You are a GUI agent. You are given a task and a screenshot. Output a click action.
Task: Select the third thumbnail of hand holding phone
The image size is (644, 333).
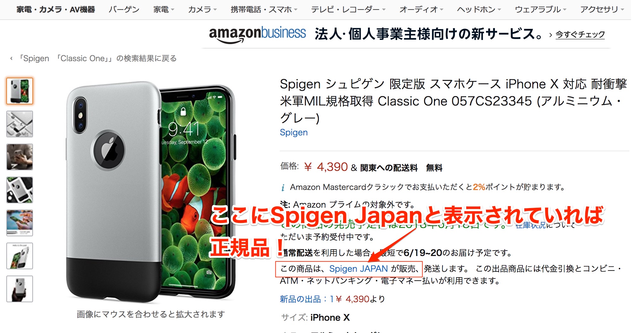tap(20, 157)
